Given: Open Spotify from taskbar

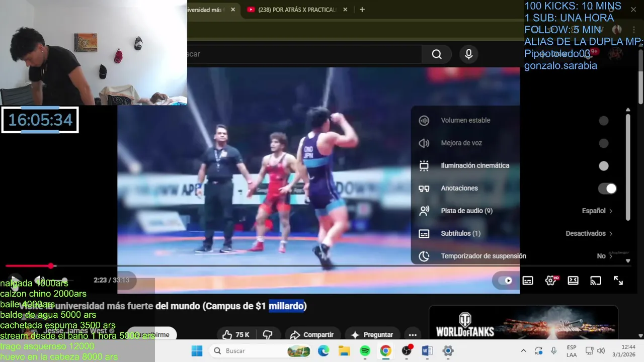Looking at the screenshot, I should click(x=365, y=350).
